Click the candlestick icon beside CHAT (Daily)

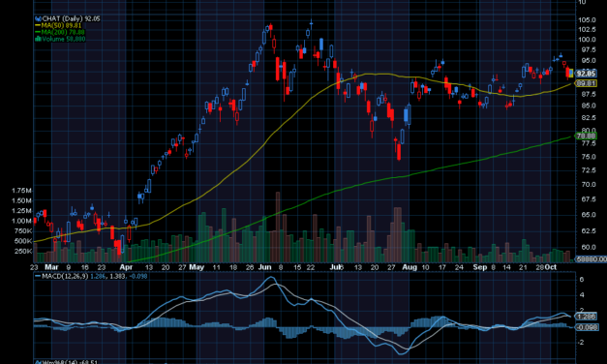pos(39,18)
